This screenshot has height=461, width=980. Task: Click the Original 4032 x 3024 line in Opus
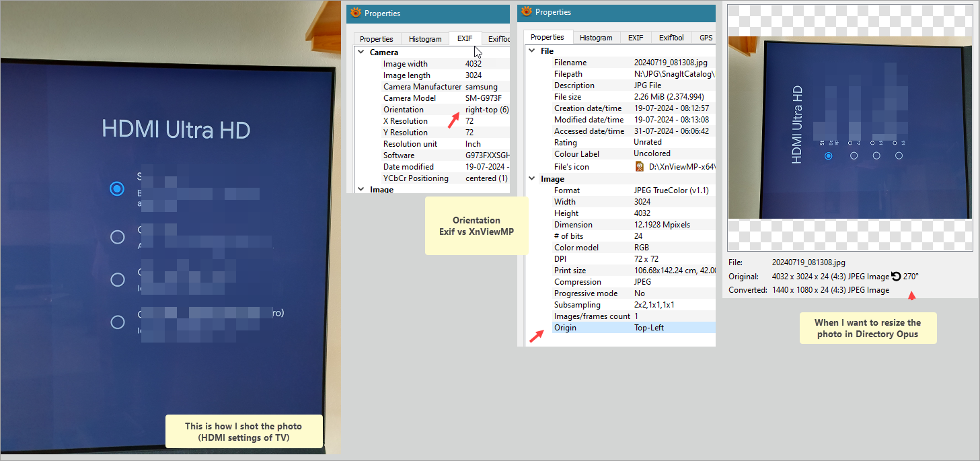point(823,277)
